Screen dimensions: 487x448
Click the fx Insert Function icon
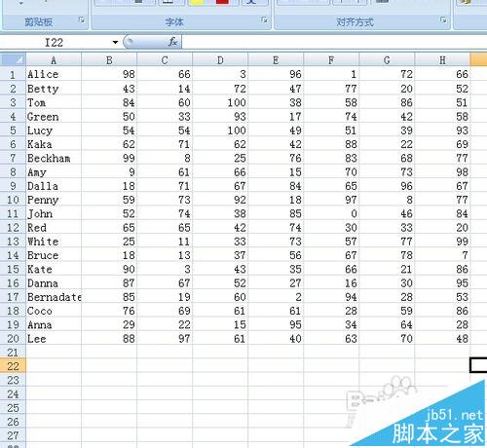pos(172,42)
